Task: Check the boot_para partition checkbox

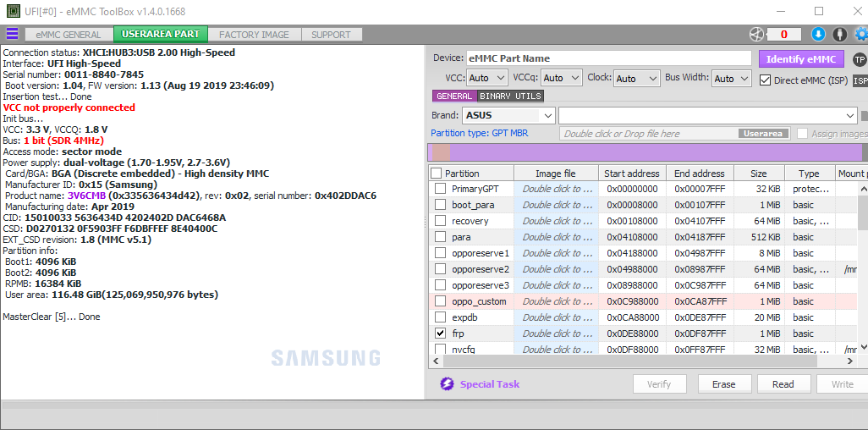Action: click(440, 205)
